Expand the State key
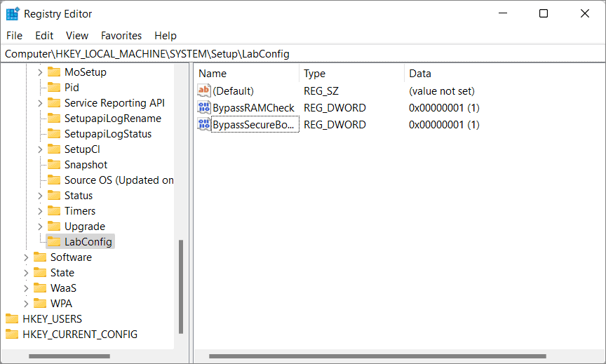The height and width of the screenshot is (364, 606). (26, 274)
